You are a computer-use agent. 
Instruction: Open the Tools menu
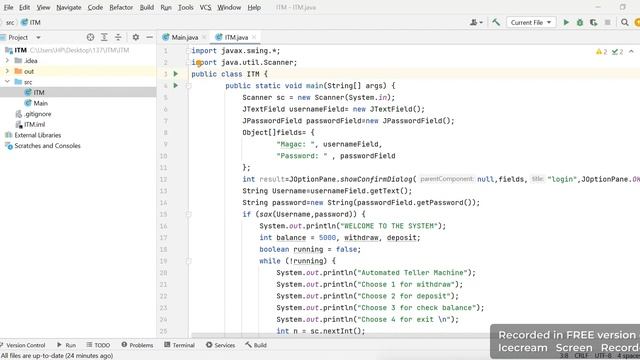point(185,7)
